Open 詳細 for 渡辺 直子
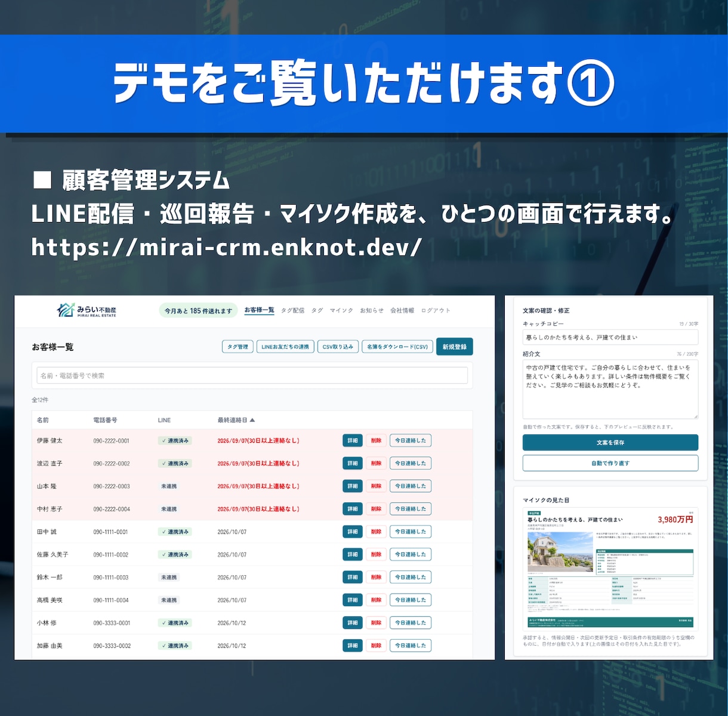This screenshot has width=728, height=716. tap(353, 463)
